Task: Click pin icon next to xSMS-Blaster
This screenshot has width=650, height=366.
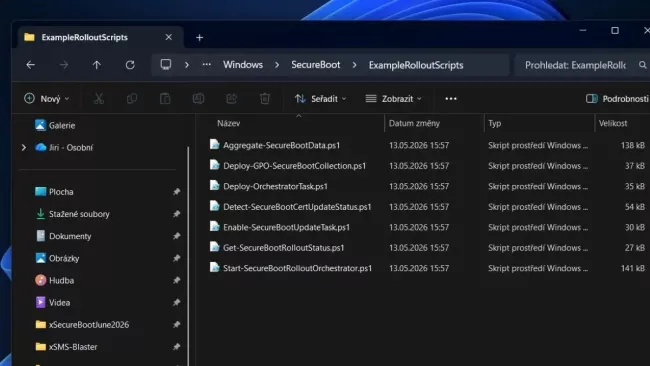Action: click(177, 347)
